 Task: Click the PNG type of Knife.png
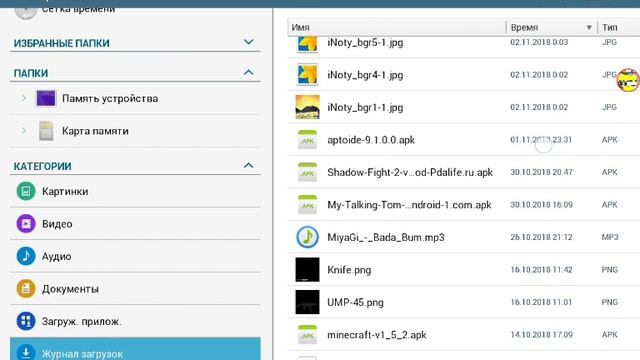609,270
